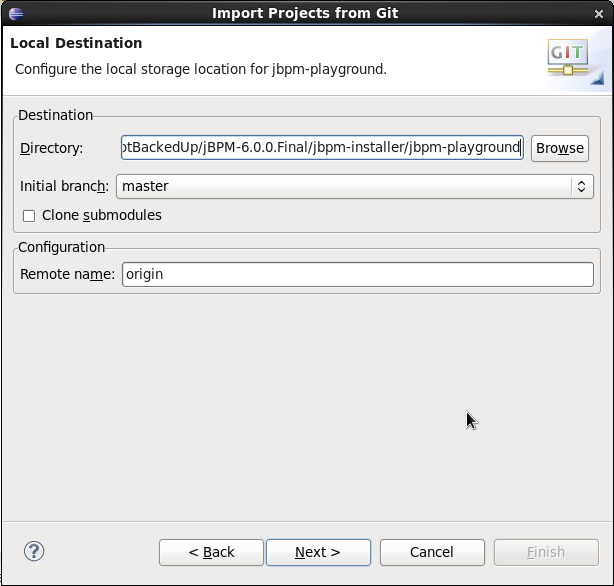
Task: Click the 'Remote name:' label
Action: pos(68,274)
